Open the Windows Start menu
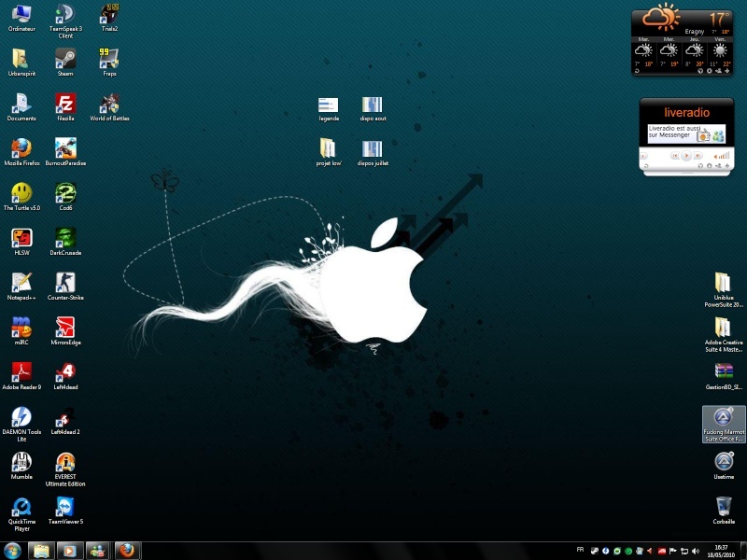Screen dimensions: 747x560 click(12, 551)
